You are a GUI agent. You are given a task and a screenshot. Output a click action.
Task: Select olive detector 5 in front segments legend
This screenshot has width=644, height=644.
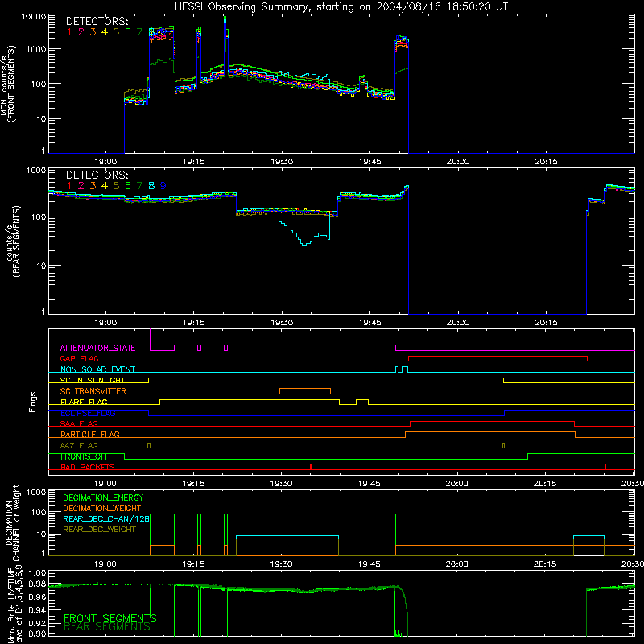116,32
